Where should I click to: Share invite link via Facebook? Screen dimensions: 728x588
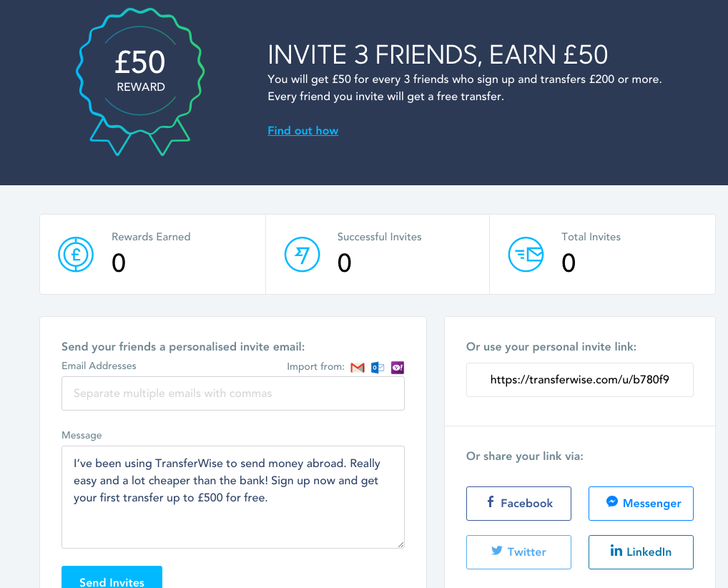(x=518, y=504)
